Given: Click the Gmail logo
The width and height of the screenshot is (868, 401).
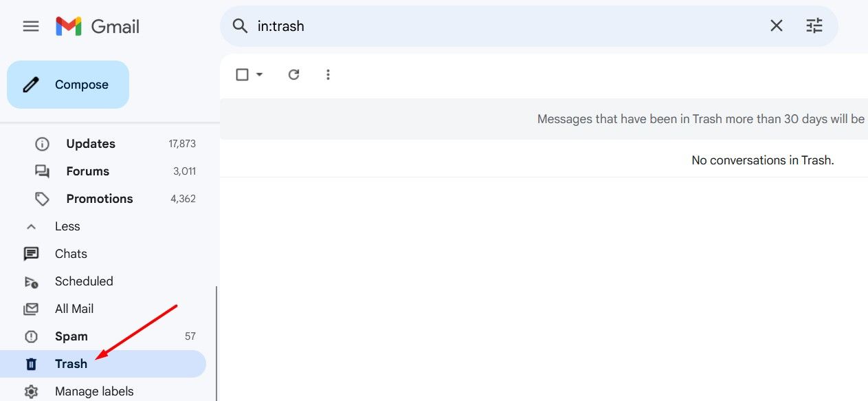Looking at the screenshot, I should click(x=98, y=26).
